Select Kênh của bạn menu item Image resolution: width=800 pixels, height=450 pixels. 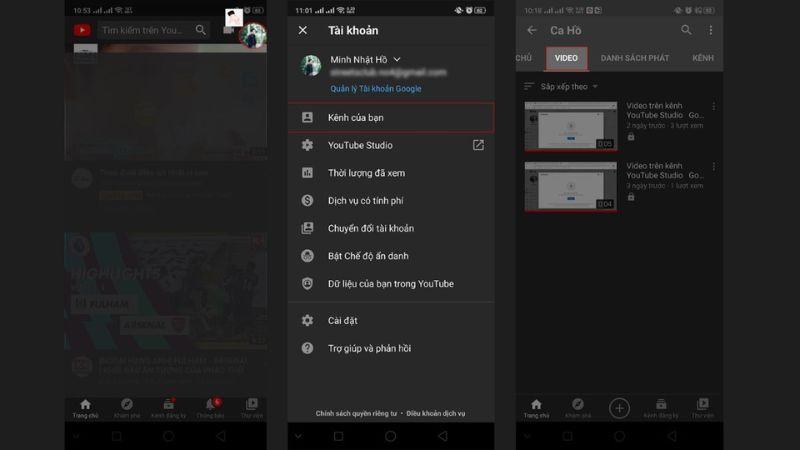tap(356, 117)
